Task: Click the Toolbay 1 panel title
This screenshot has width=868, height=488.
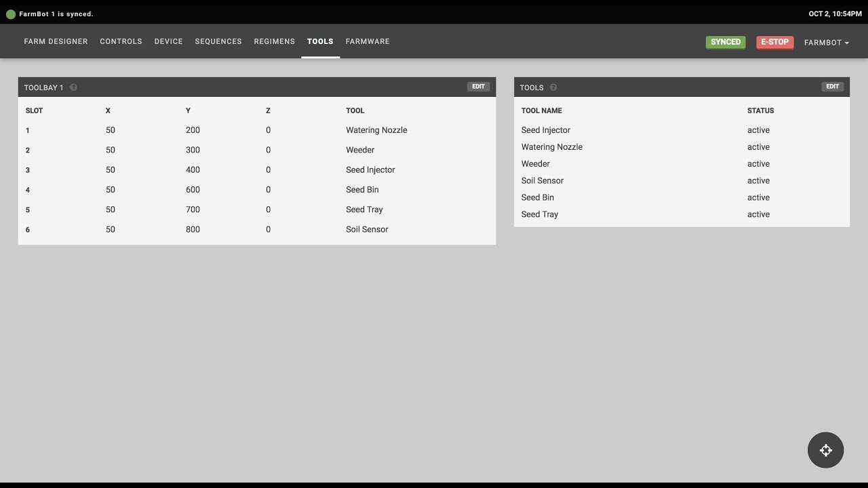Action: (43, 87)
